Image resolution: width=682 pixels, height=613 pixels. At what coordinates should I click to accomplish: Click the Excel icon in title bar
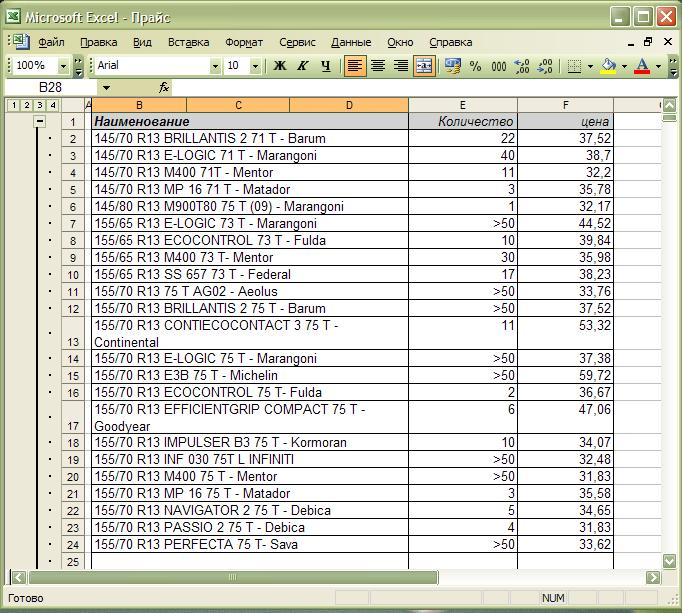pyautogui.click(x=13, y=17)
